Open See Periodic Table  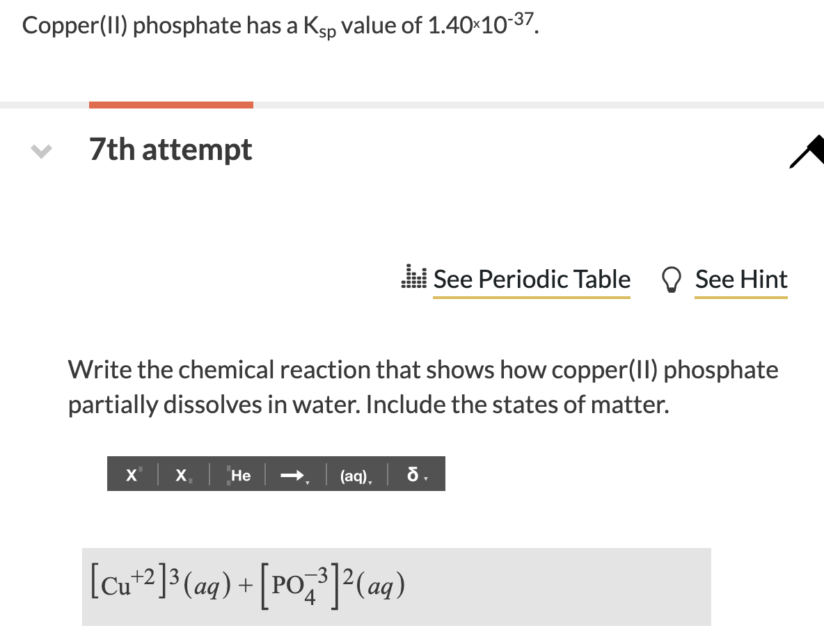(532, 280)
